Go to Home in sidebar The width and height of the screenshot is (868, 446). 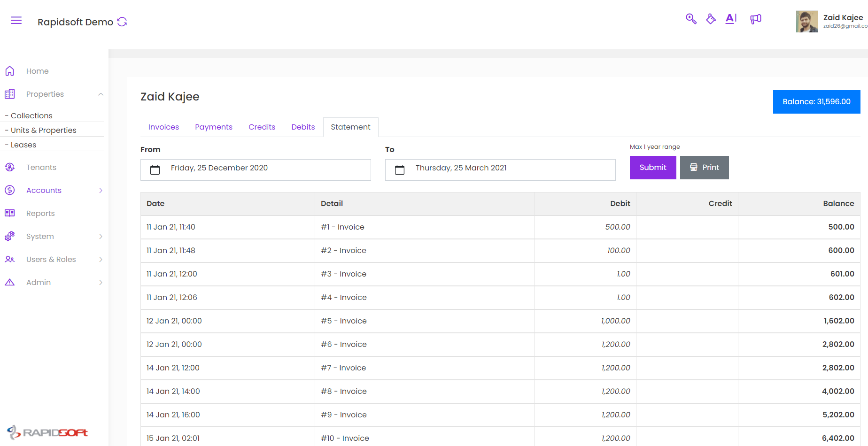click(38, 71)
